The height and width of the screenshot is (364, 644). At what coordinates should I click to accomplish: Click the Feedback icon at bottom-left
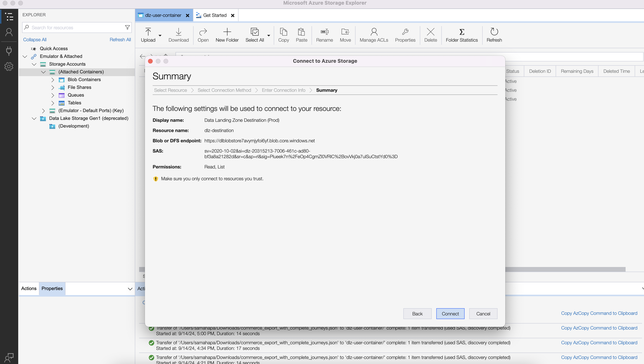click(x=9, y=357)
